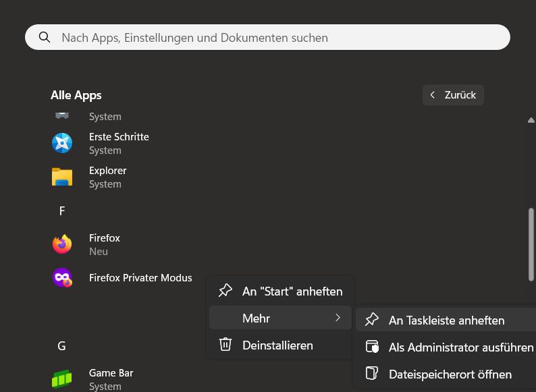The image size is (536, 392).
Task: Select letter header F in app list
Action: pos(62,211)
